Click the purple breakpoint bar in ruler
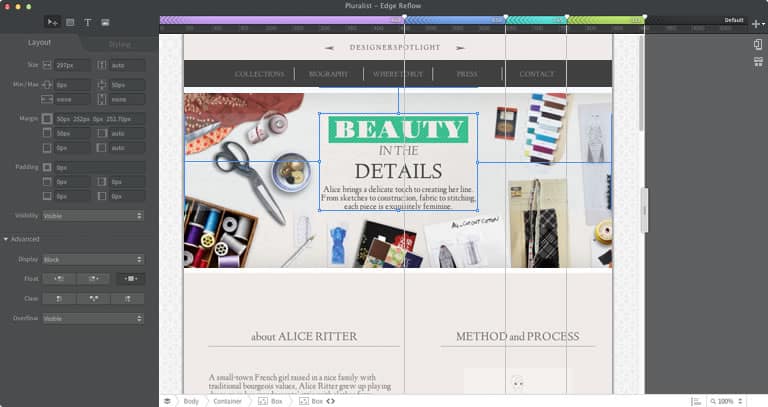Image resolution: width=768 pixels, height=407 pixels. (x=280, y=20)
